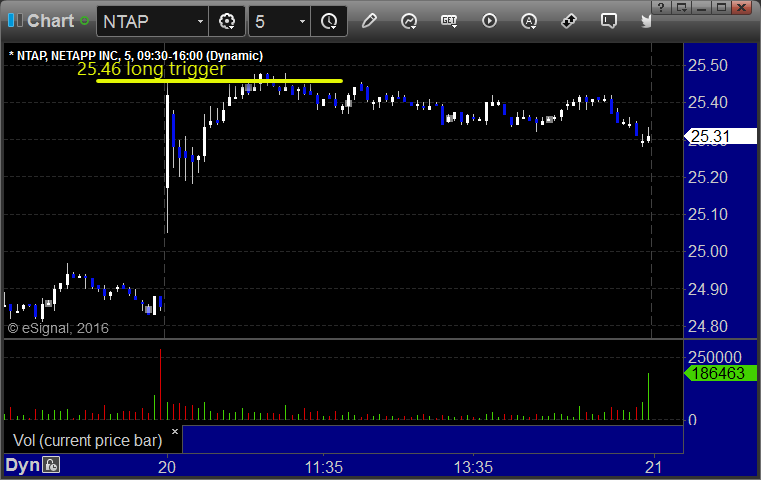Open the chat comment icon
This screenshot has height=480, width=761.
[x=609, y=21]
